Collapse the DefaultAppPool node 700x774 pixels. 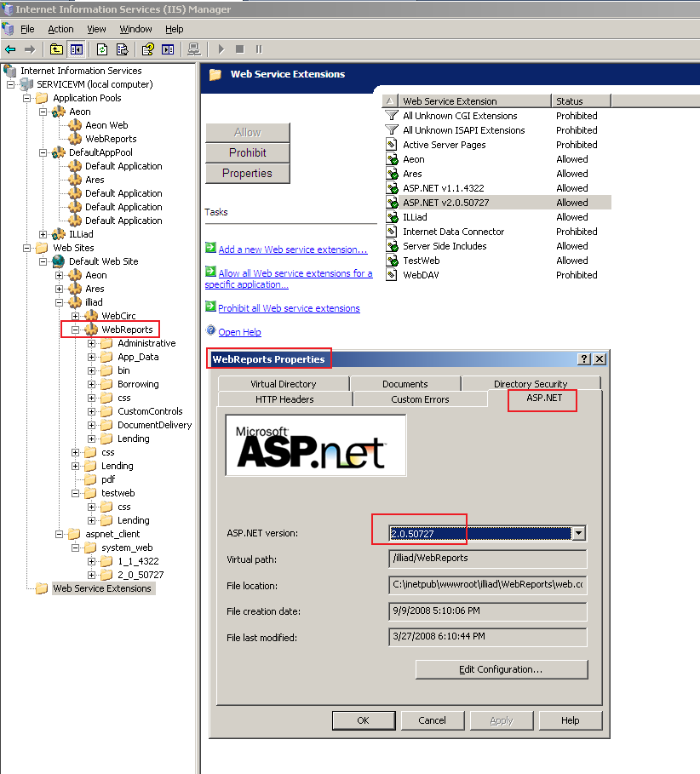tap(43, 152)
